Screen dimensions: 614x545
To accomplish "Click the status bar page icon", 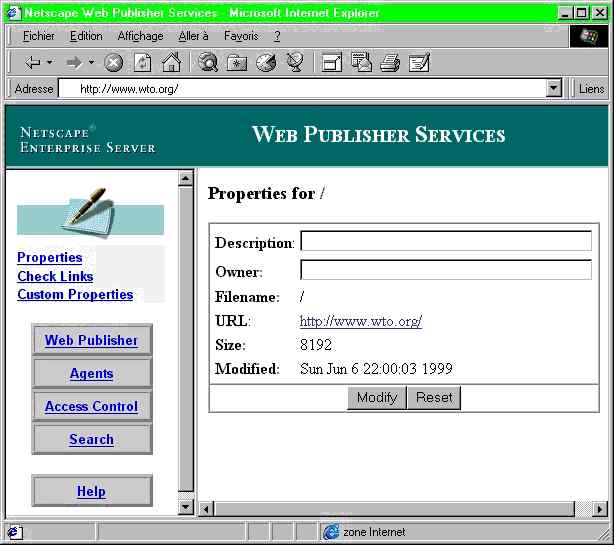I will pyautogui.click(x=14, y=532).
